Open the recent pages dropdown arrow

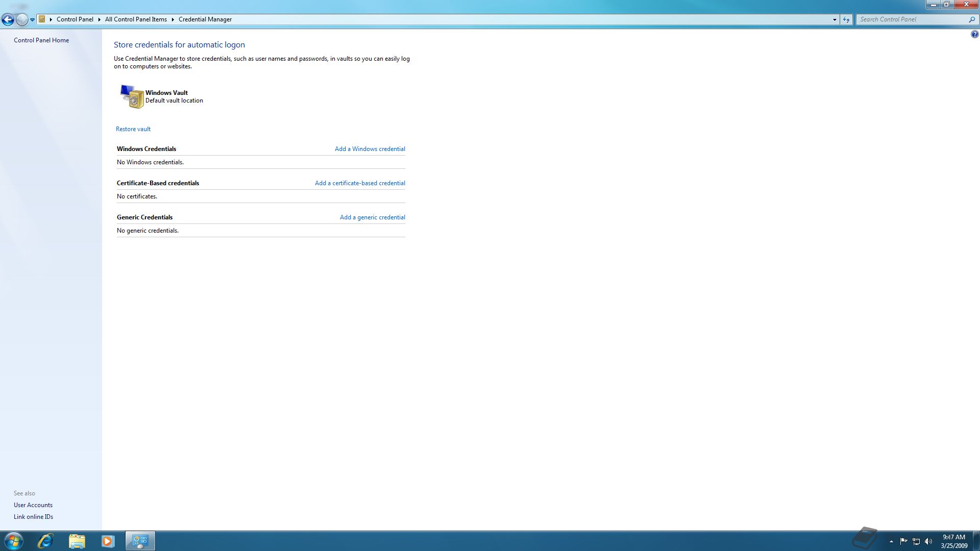[x=32, y=19]
